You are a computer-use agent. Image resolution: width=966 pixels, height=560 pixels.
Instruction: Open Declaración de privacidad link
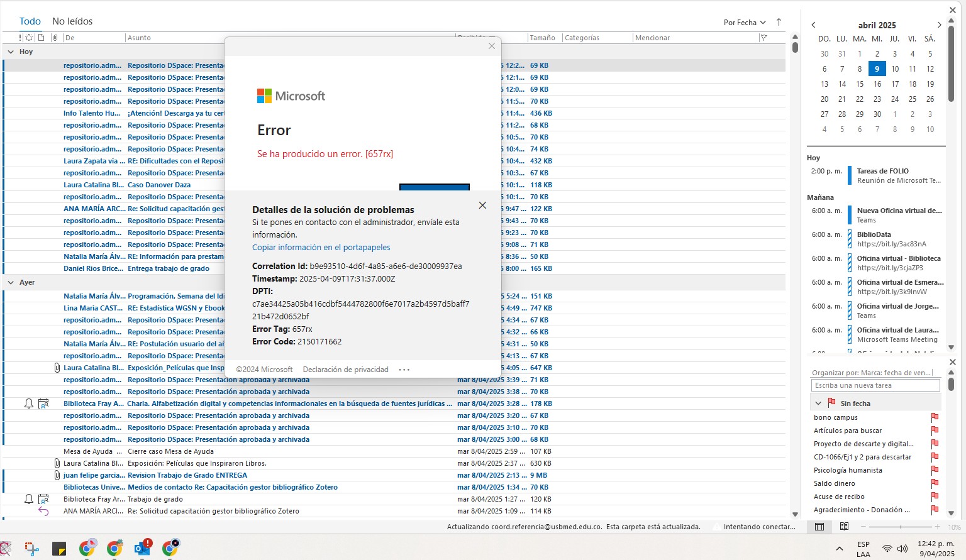pyautogui.click(x=346, y=370)
